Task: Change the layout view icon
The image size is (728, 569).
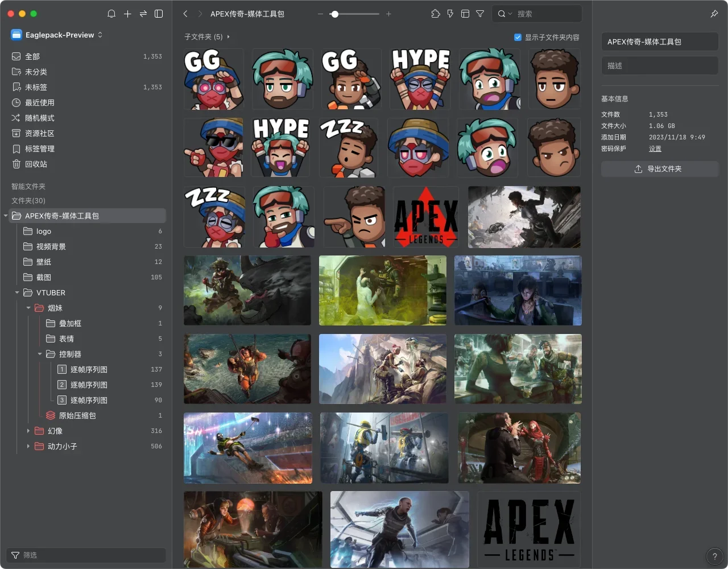Action: (465, 14)
